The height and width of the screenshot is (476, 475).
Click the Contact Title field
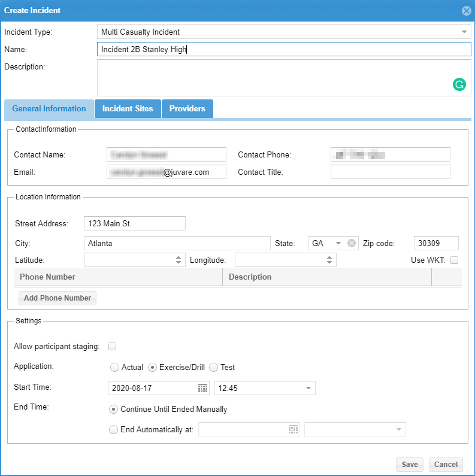[x=391, y=172]
